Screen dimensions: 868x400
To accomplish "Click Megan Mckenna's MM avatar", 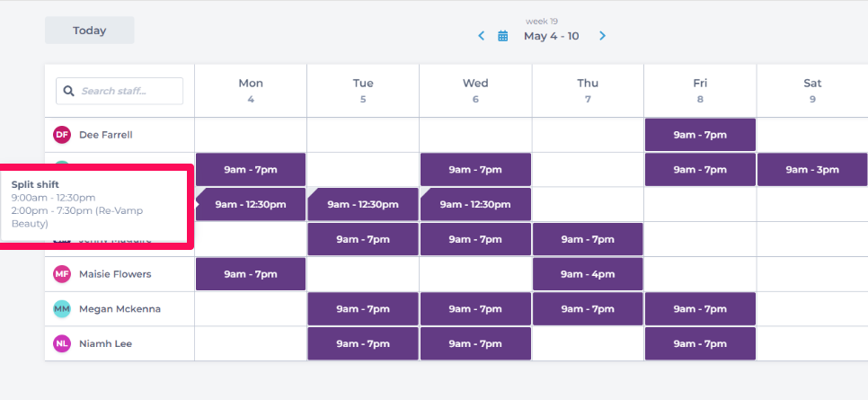I will coord(62,309).
